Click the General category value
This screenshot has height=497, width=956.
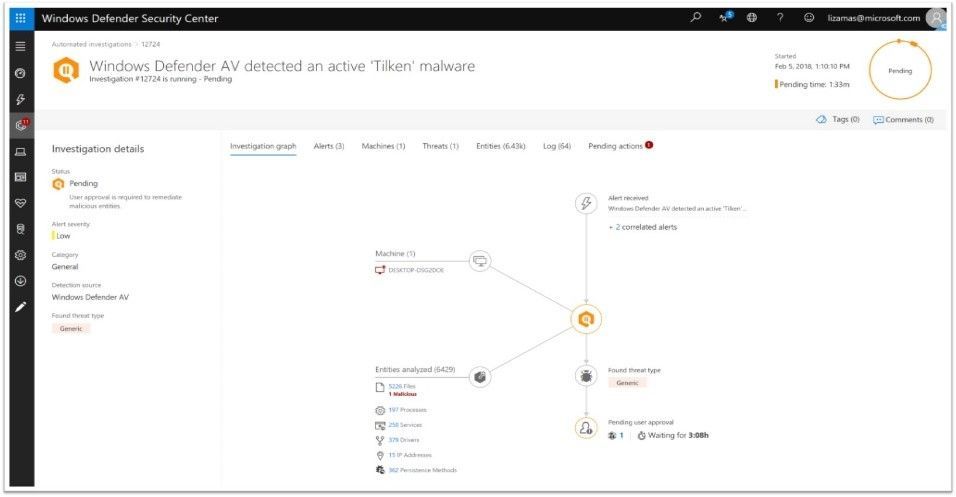(x=65, y=267)
